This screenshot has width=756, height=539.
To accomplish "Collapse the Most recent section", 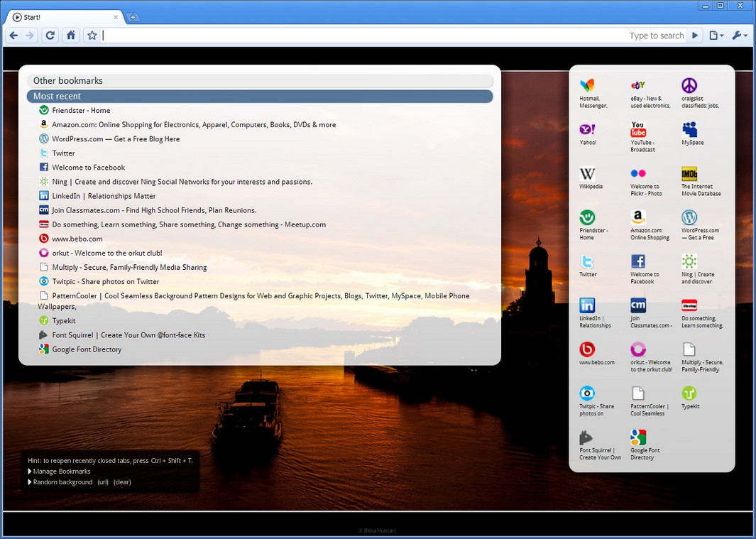I will pos(260,96).
